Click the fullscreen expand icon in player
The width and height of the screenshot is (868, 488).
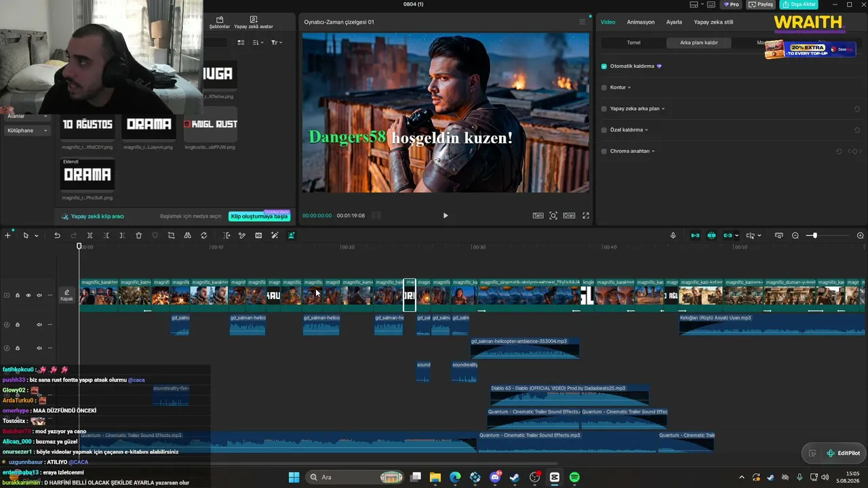point(586,216)
